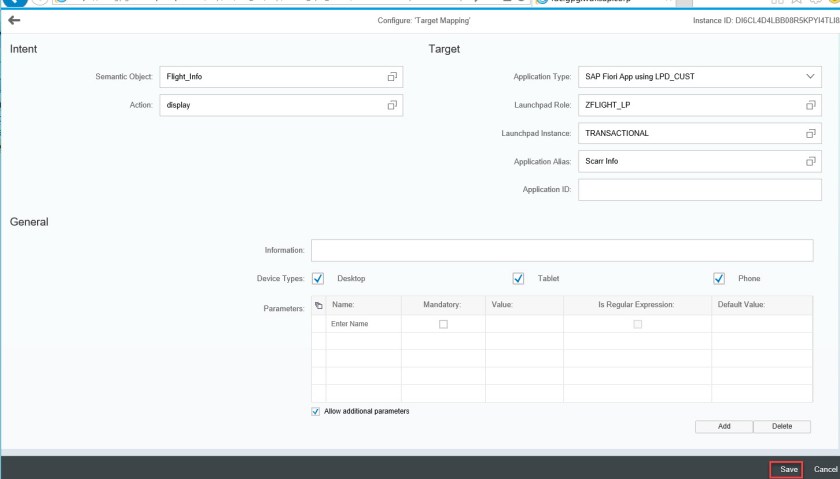Open value help for Launchpad Role
Screen dimensions: 840x479
pos(811,105)
